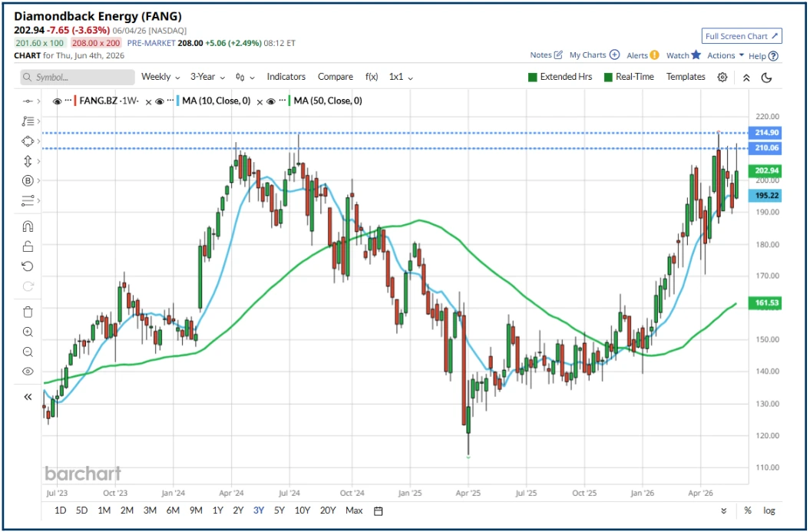The image size is (810, 532).
Task: Click the Notes link
Action: pyautogui.click(x=541, y=55)
